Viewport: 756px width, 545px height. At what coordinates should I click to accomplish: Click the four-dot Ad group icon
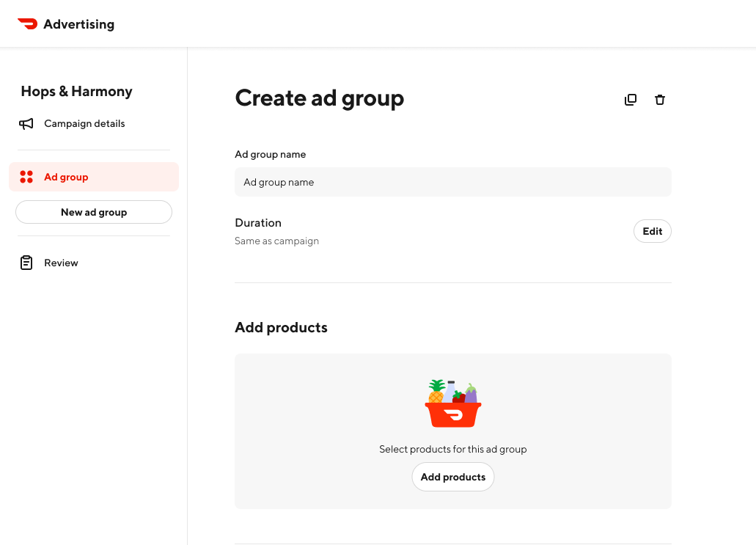(x=26, y=177)
